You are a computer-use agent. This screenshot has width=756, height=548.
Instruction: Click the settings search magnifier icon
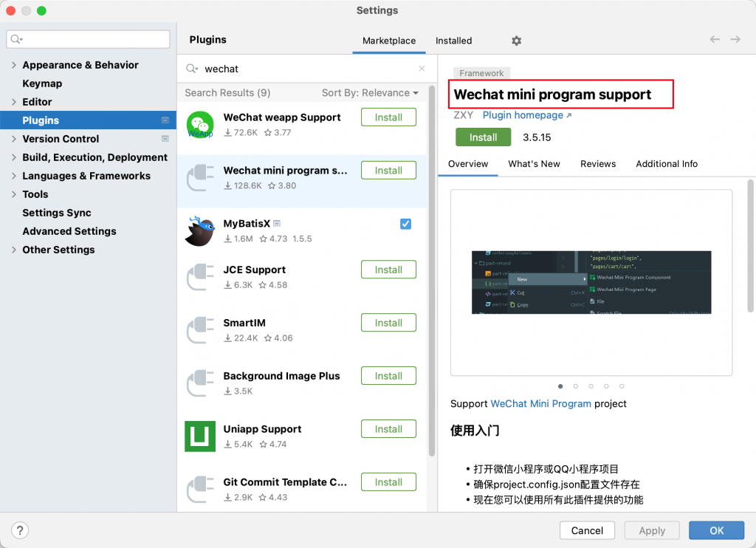(16, 39)
